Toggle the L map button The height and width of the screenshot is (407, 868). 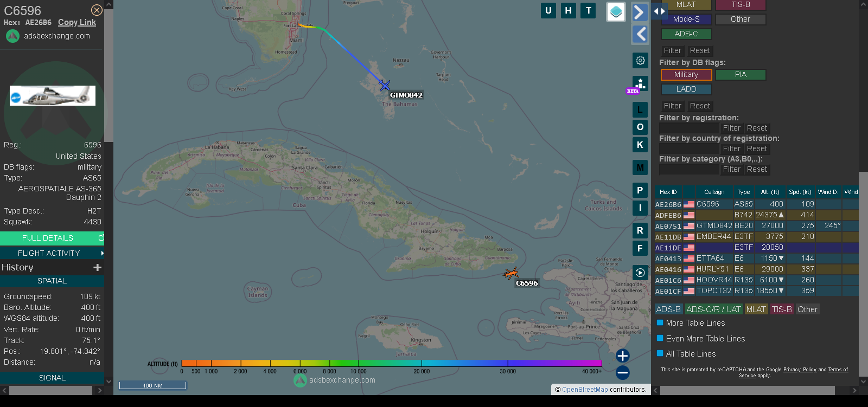tap(640, 109)
